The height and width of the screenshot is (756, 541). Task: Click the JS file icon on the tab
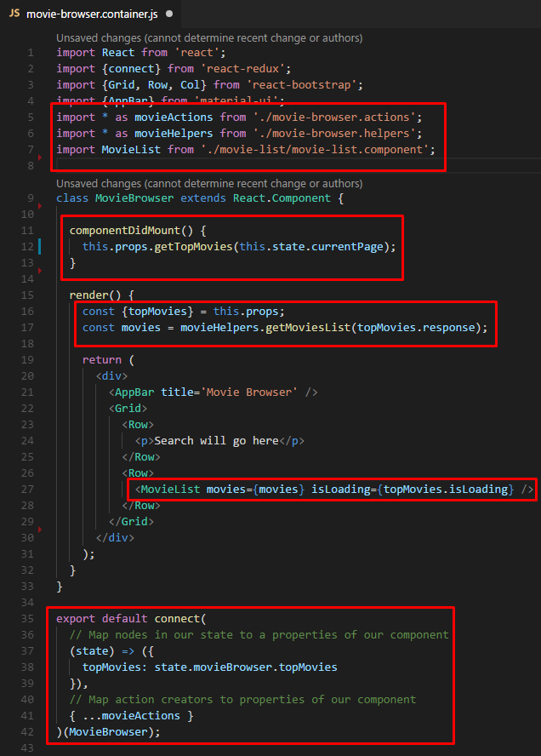(14, 14)
